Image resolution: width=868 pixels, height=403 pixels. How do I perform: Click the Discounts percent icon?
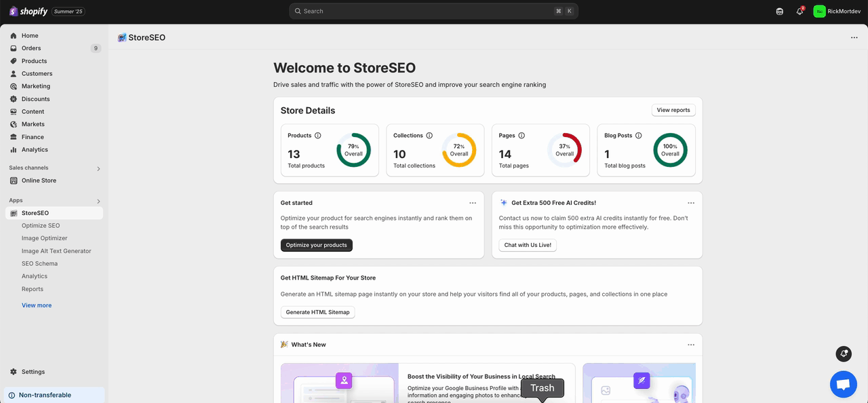[14, 99]
